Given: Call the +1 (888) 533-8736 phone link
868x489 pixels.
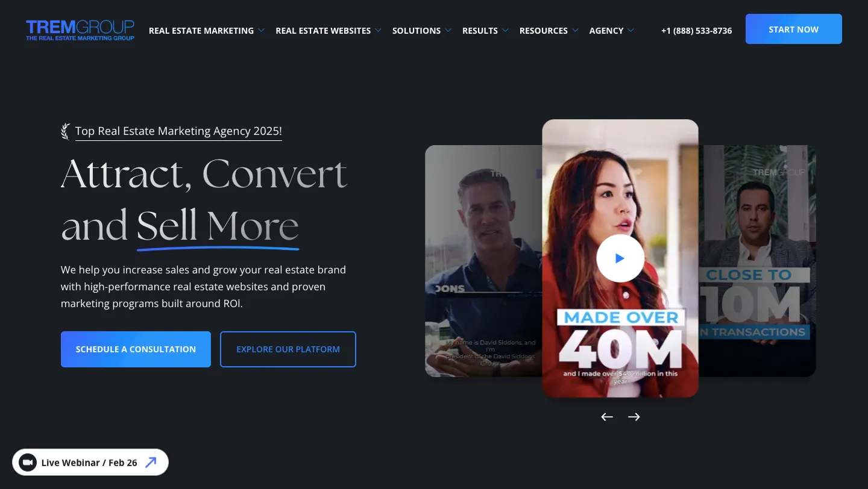Looking at the screenshot, I should point(696,31).
